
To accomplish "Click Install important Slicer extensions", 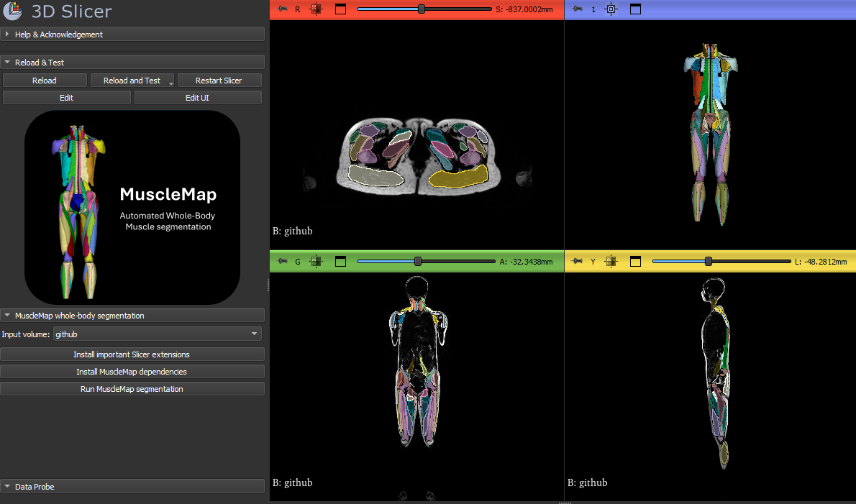I will [132, 354].
